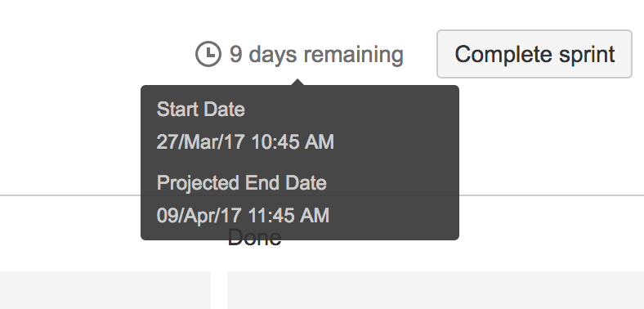Click the 10:45 AM start time
The height and width of the screenshot is (309, 644).
pos(293,142)
